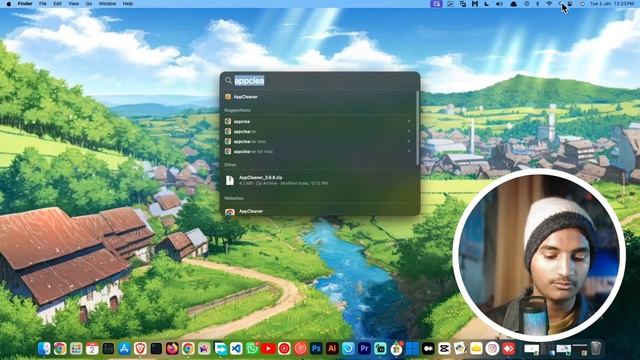Open the Windows logo app in Dock
The height and width of the screenshot is (360, 640).
pyautogui.click(x=412, y=349)
